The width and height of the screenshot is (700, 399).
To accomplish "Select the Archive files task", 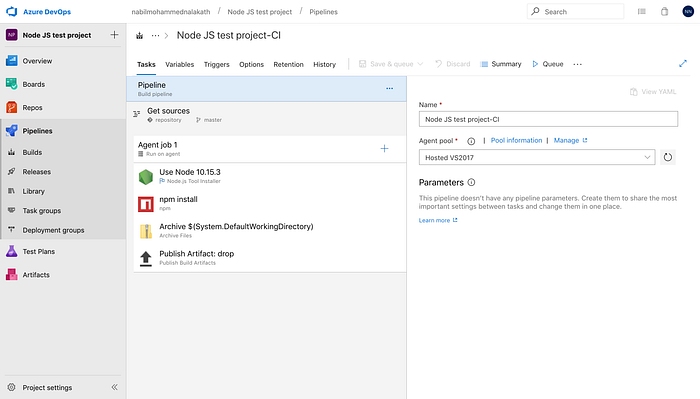I will pos(270,231).
